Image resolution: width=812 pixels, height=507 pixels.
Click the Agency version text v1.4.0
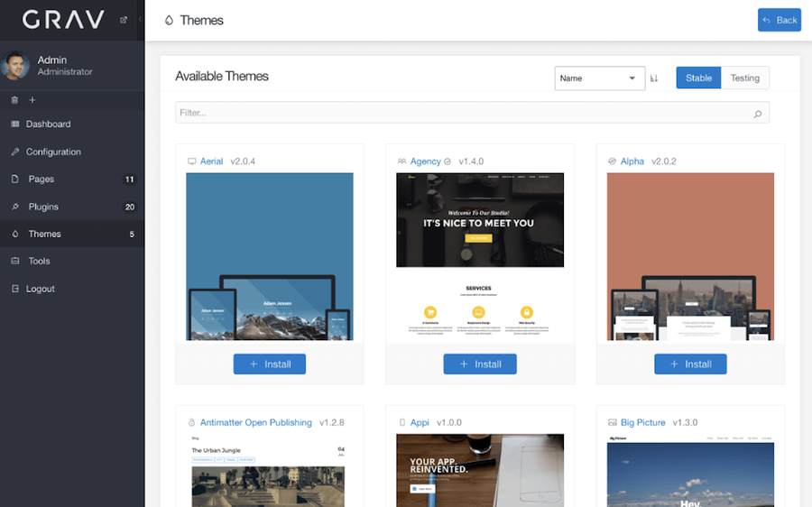click(x=471, y=161)
